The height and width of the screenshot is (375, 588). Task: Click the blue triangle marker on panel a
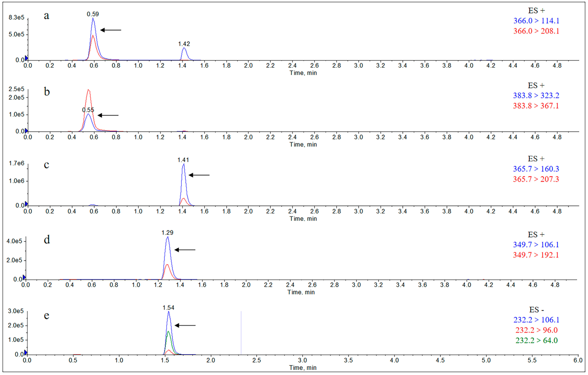click(26, 58)
